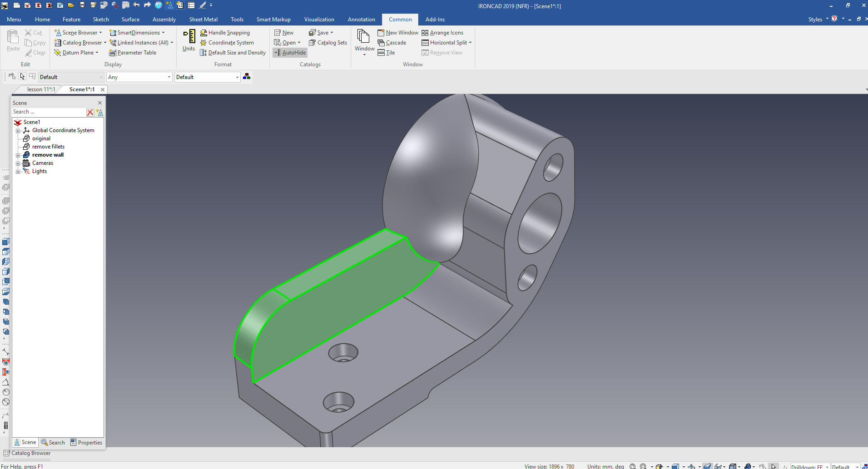868x469 pixels.
Task: Switch to the lesson 11 document tab
Action: coord(40,89)
